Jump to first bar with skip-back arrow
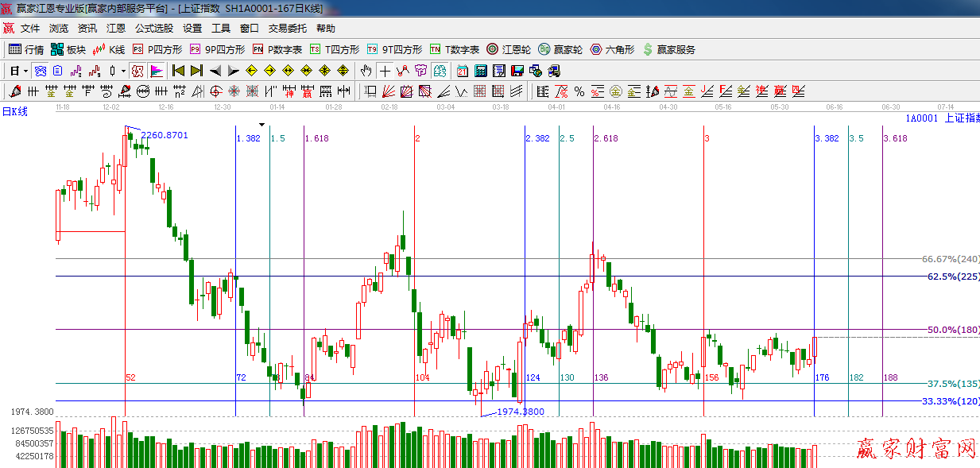Screen dimensions: 980x468 point(178,71)
